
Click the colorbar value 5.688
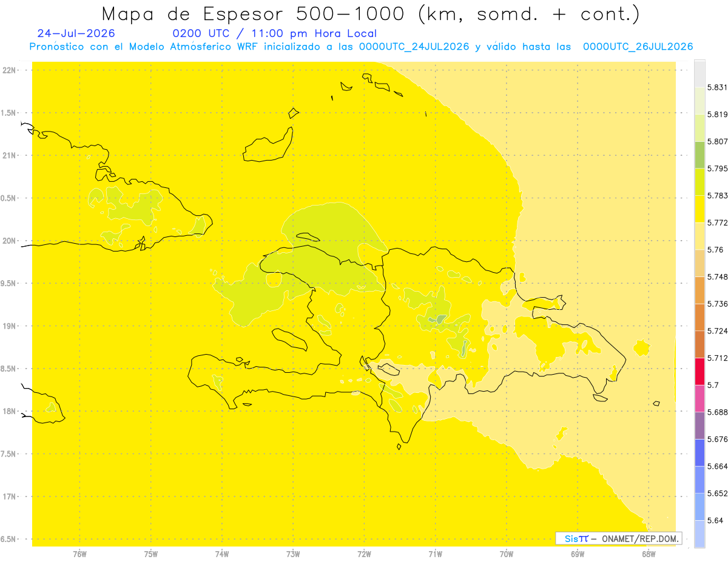pyautogui.click(x=717, y=412)
